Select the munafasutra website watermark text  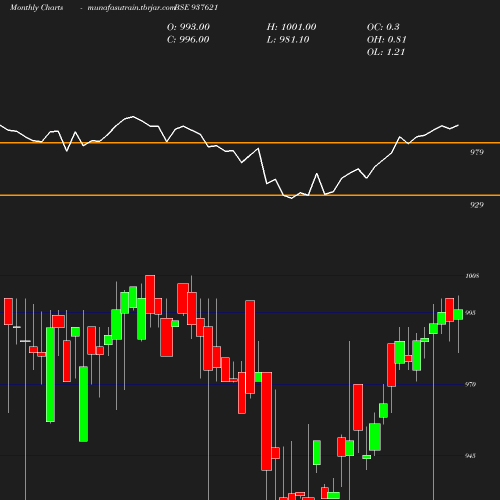click(x=131, y=7)
